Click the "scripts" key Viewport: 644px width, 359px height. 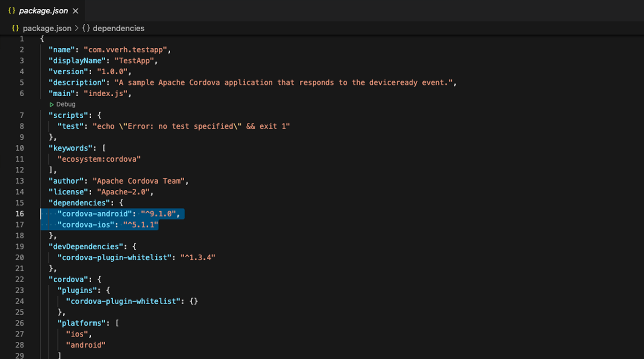[x=68, y=115]
